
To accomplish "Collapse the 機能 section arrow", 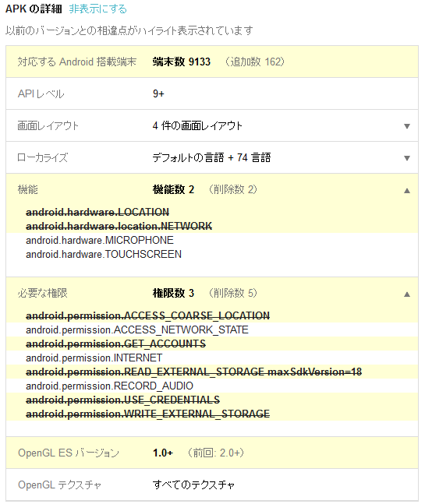I will click(x=406, y=191).
